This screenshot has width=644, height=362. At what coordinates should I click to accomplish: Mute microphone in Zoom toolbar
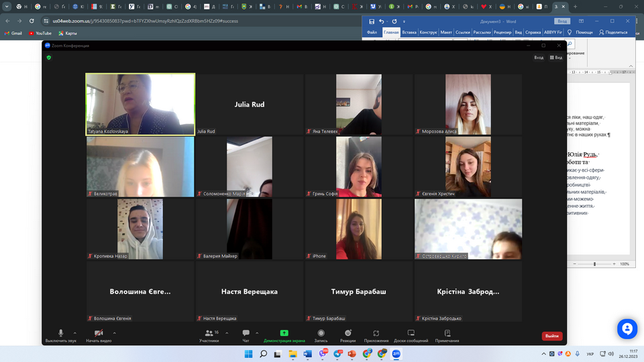click(60, 333)
